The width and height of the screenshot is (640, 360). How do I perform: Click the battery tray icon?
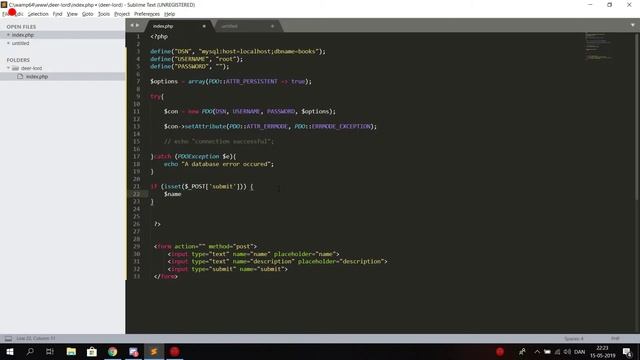(547, 351)
